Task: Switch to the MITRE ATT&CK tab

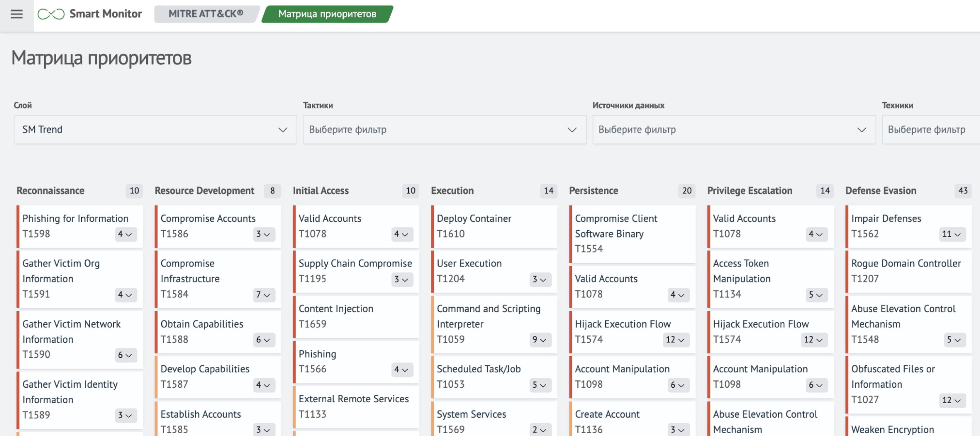Action: [206, 14]
